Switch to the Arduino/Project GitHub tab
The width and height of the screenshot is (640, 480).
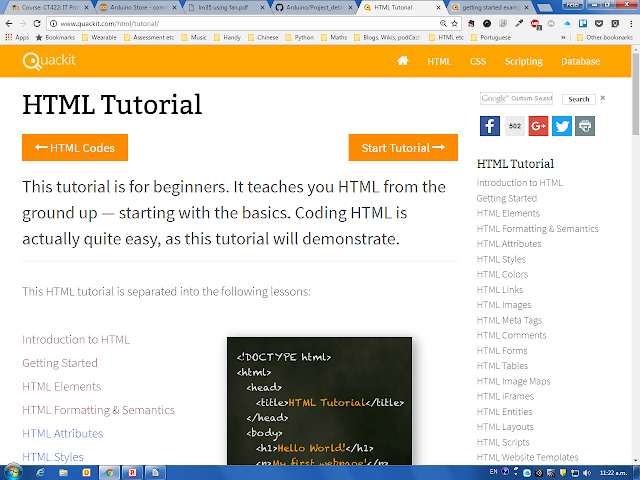[x=314, y=7]
